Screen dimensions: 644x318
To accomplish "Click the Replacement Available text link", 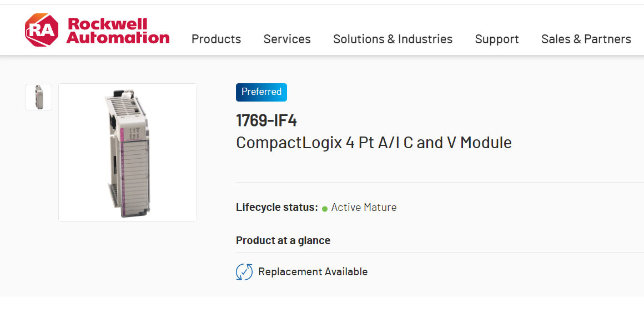I will 313,272.
